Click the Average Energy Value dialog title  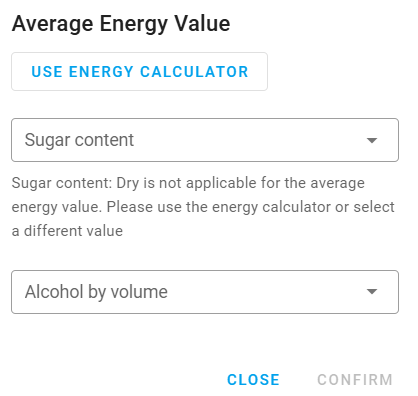pos(121,24)
